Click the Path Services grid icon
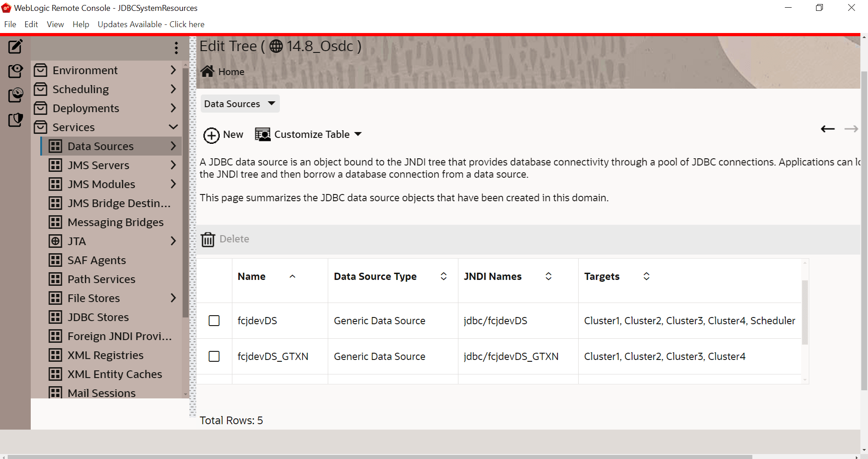The height and width of the screenshot is (459, 868). tap(55, 279)
